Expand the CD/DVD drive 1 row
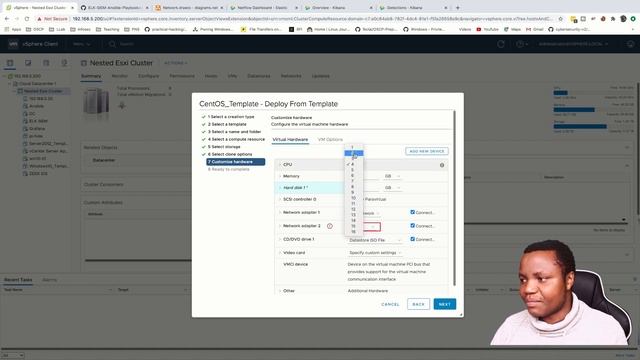Viewport: 640px width, 360px height. [280, 239]
